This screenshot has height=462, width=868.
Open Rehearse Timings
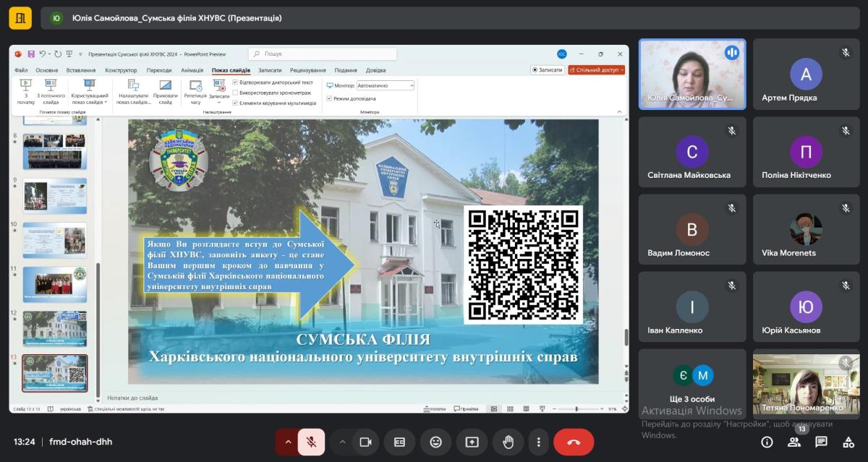coord(195,92)
